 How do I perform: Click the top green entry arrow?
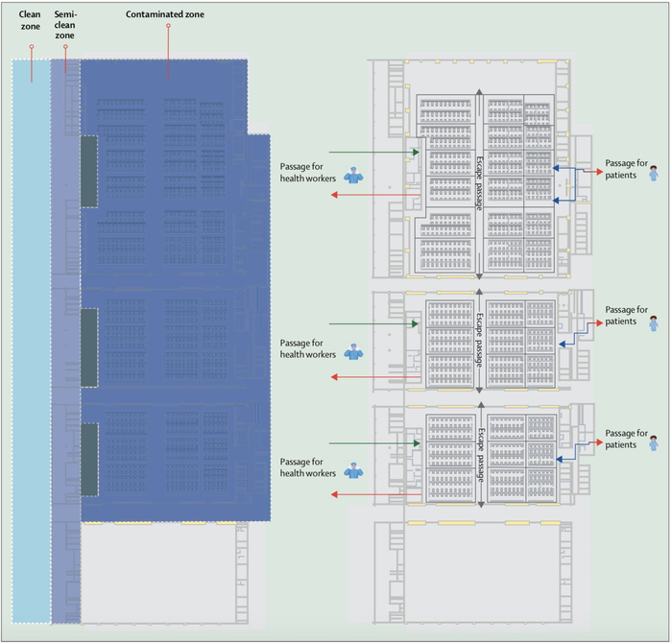pyautogui.click(x=374, y=152)
